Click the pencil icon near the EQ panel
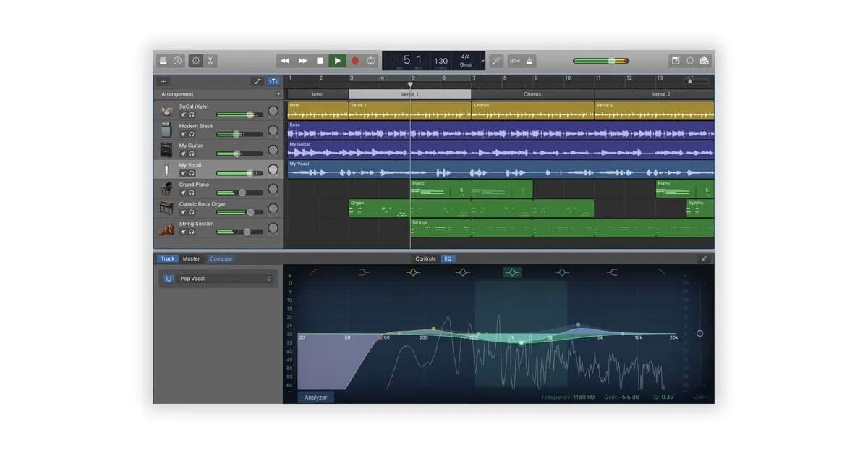 click(x=704, y=258)
